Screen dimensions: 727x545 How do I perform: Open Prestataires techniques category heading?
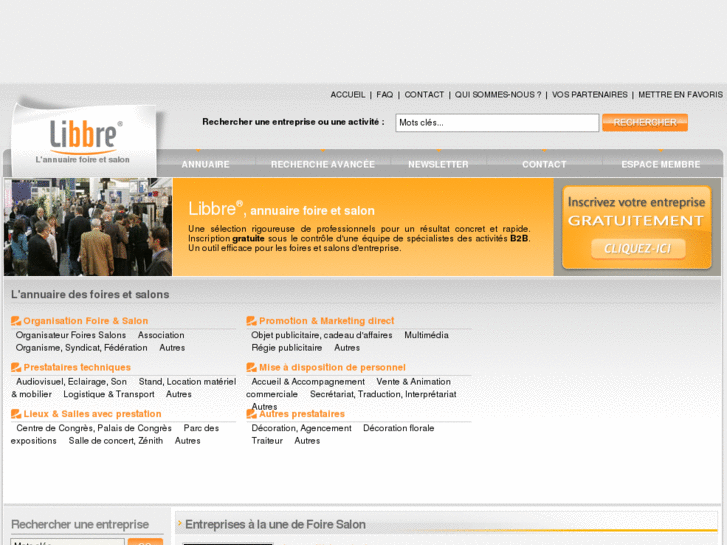click(x=77, y=367)
